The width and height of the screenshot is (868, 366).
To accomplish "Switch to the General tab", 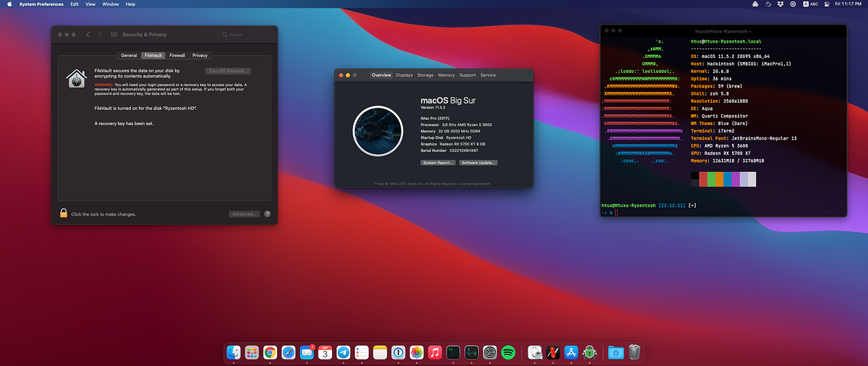I will pos(129,55).
